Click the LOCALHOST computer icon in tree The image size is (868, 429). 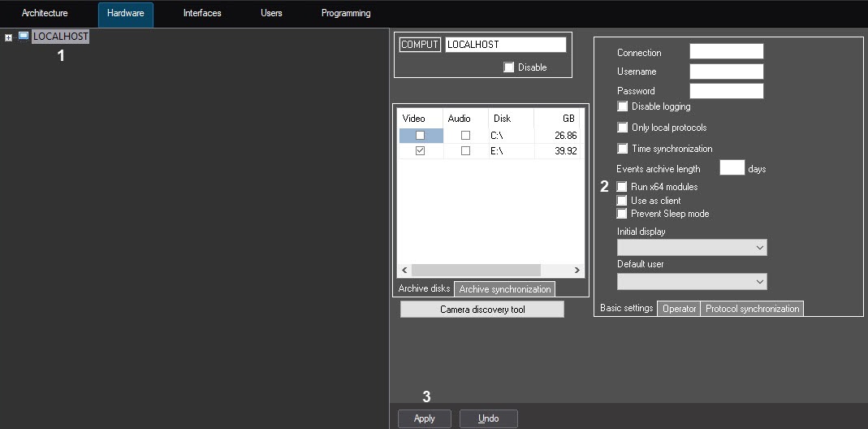click(x=23, y=37)
